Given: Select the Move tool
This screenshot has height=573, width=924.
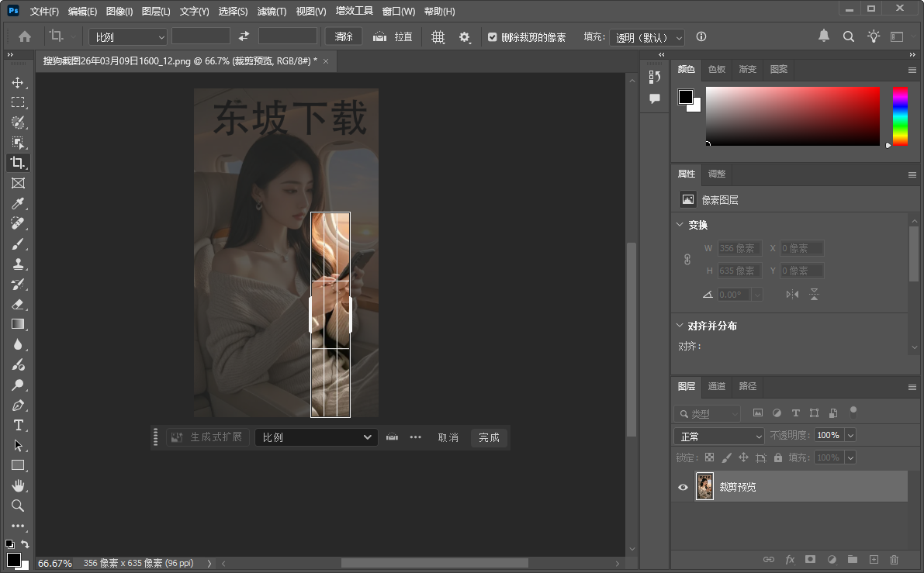Looking at the screenshot, I should (x=19, y=82).
